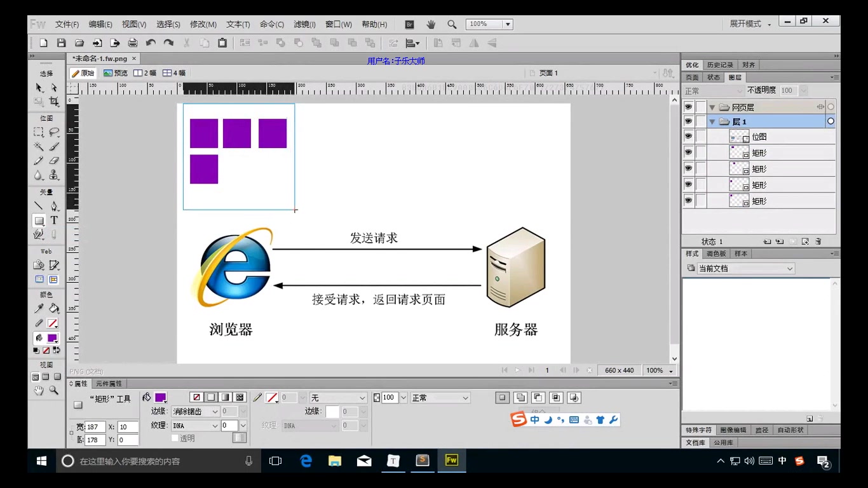
Task: Select the Eraser tool
Action: point(54,161)
